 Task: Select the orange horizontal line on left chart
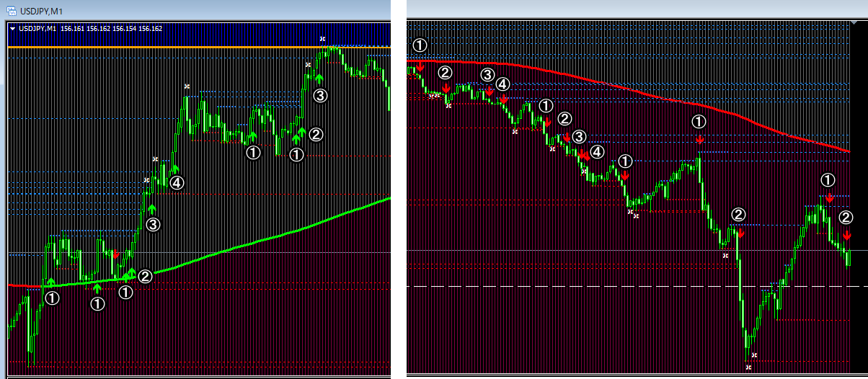pyautogui.click(x=144, y=48)
